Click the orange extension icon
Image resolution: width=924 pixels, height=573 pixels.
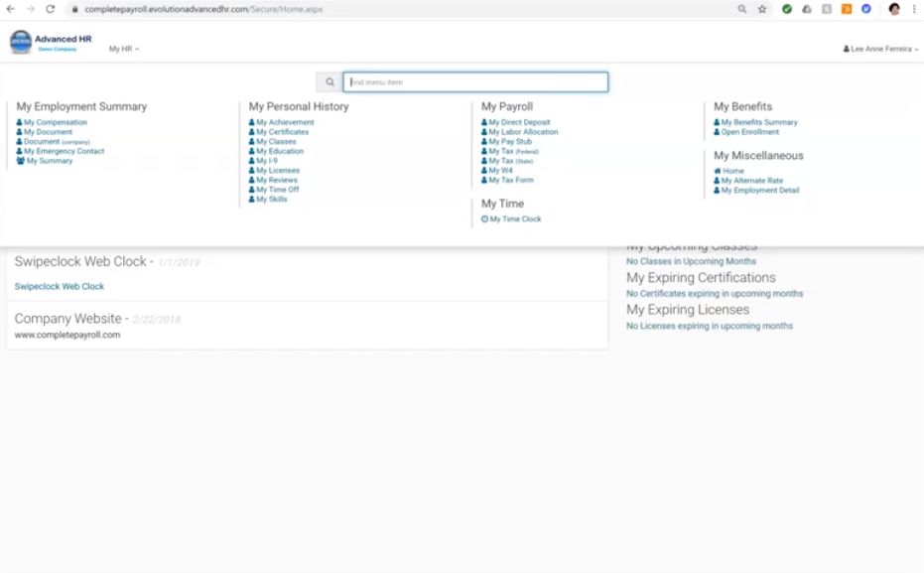[847, 9]
